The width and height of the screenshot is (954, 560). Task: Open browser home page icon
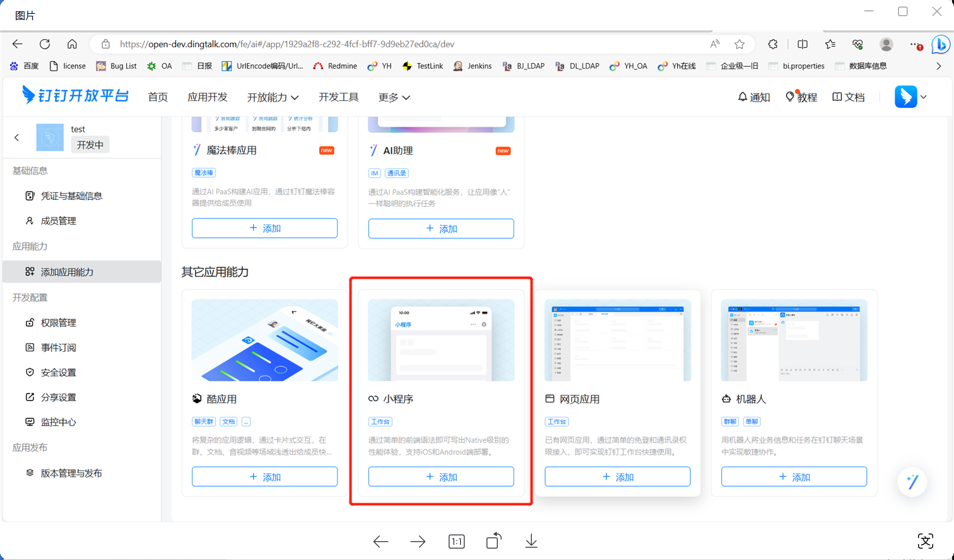pyautogui.click(x=72, y=44)
